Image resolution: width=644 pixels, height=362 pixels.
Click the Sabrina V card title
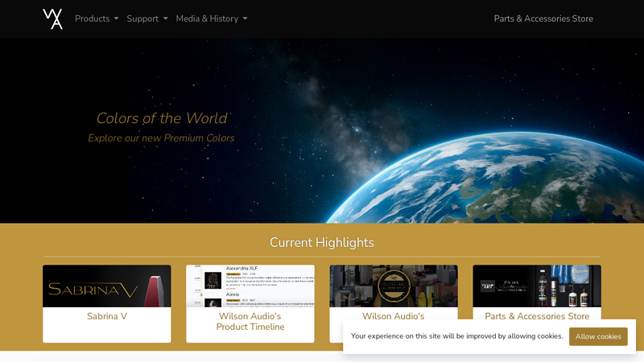pos(107,316)
